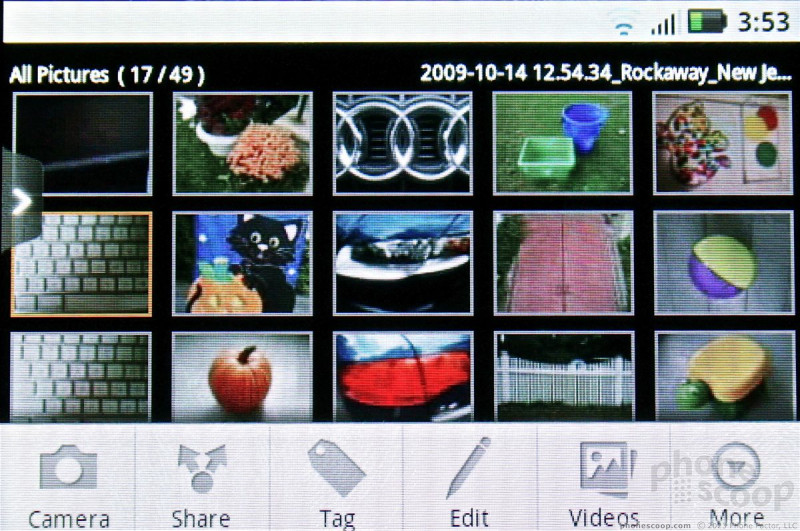
Task: Open the dark night photo thumbnail
Action: pyautogui.click(x=83, y=144)
